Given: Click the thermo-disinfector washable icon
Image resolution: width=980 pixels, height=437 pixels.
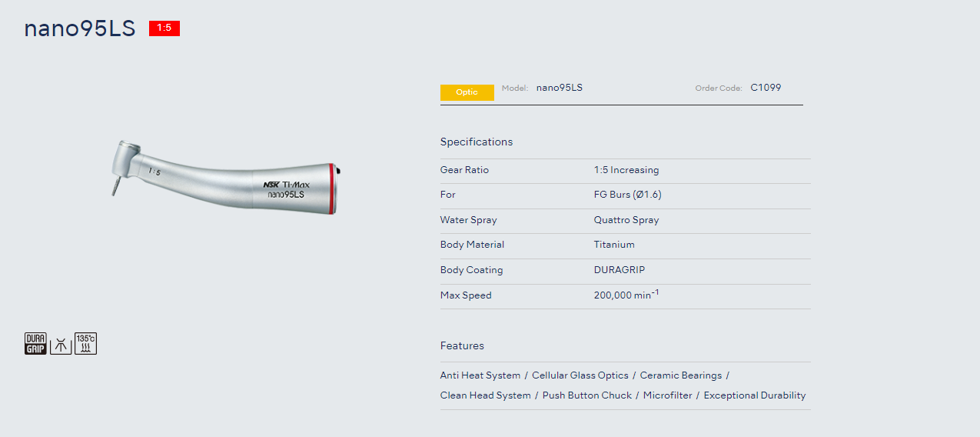Looking at the screenshot, I should coord(61,344).
